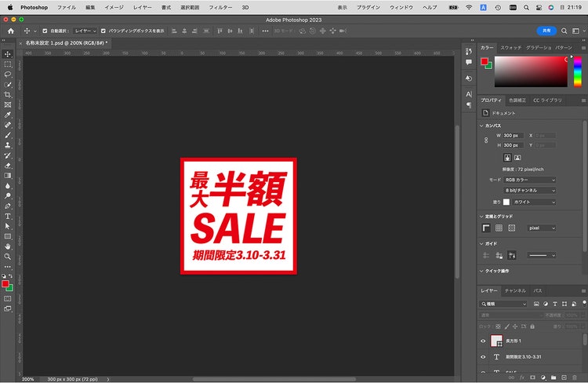Open the pixel ruler units dropdown

tap(542, 228)
